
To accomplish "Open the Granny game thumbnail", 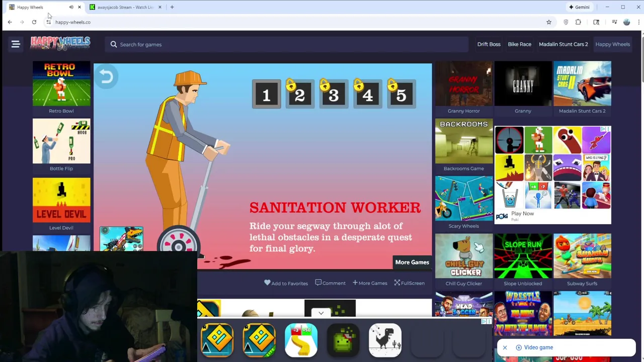I will (x=523, y=83).
